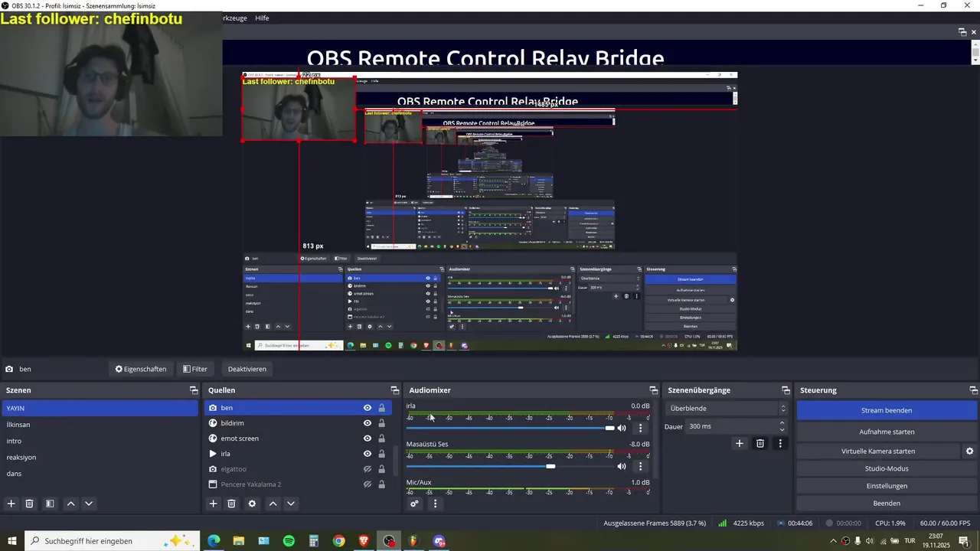
Task: Open Eigenschaften for ben source
Action: click(x=141, y=369)
